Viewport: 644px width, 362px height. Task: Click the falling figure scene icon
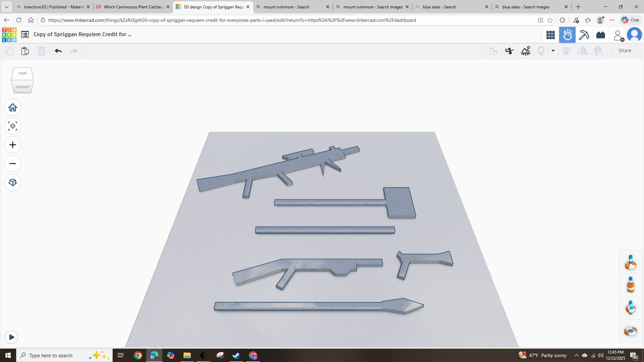tap(509, 51)
